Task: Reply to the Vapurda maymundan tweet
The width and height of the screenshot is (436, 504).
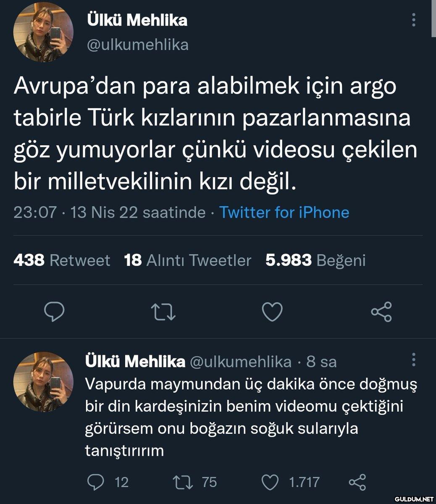Action: (x=95, y=481)
